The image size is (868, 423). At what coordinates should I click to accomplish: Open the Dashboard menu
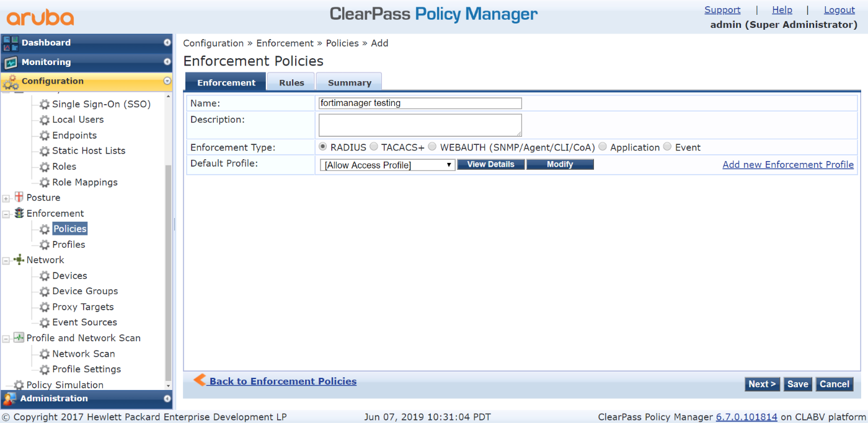click(87, 43)
